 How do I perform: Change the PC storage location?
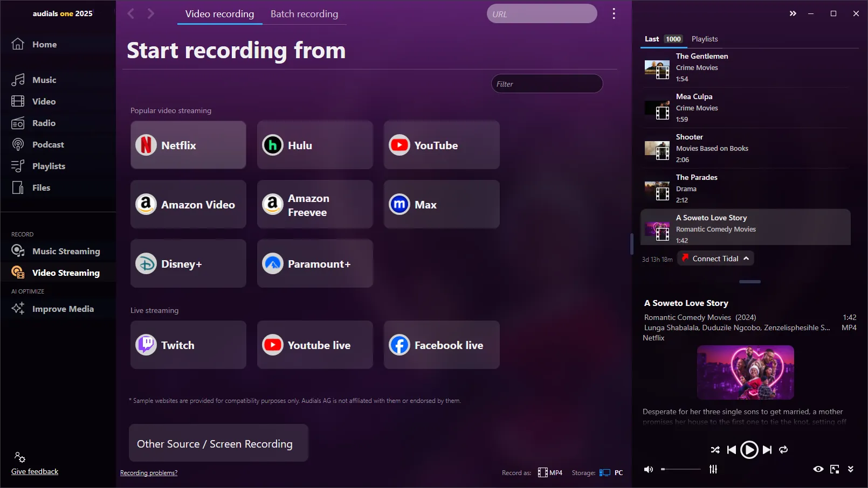[611, 472]
